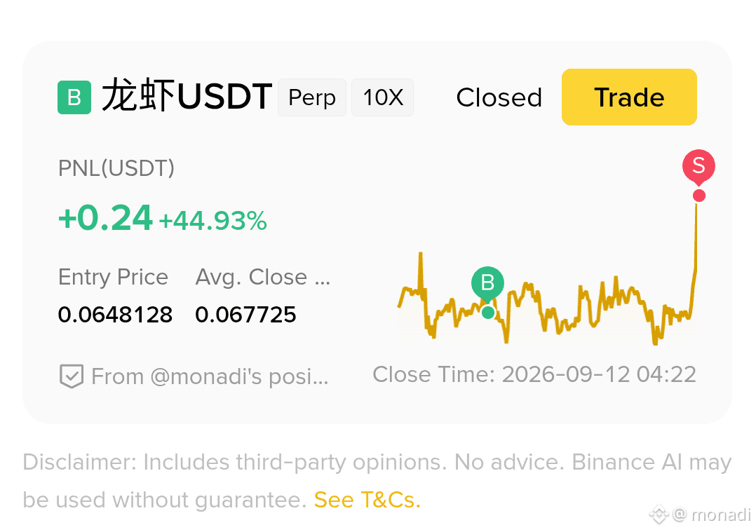
Task: Select the 10X leverage tag
Action: click(x=382, y=97)
